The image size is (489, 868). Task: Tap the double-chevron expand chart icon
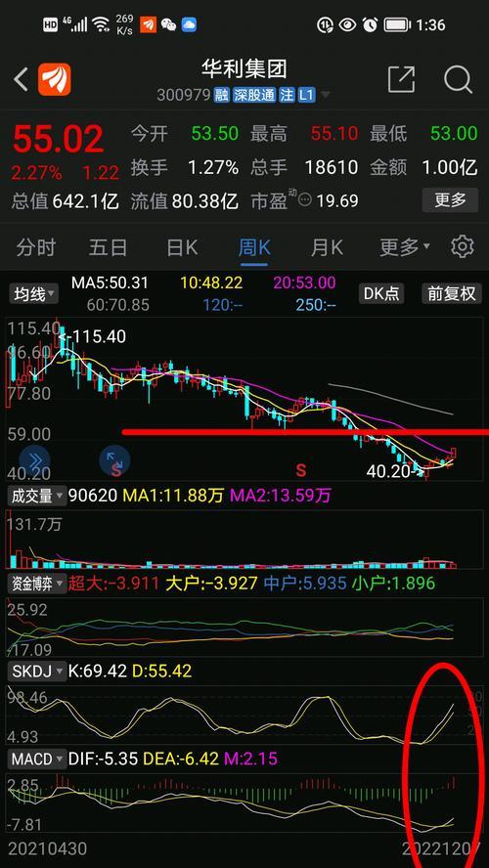pyautogui.click(x=34, y=460)
